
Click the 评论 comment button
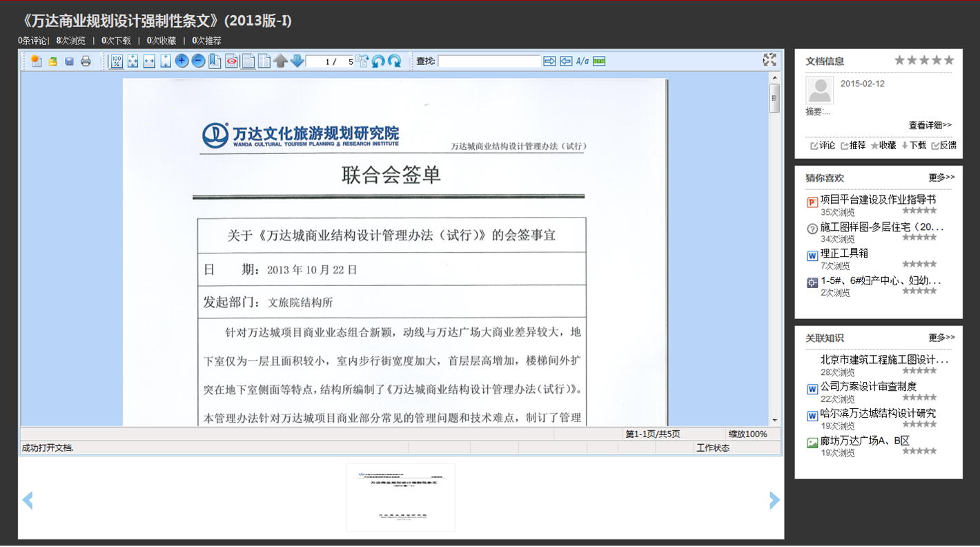coord(823,145)
